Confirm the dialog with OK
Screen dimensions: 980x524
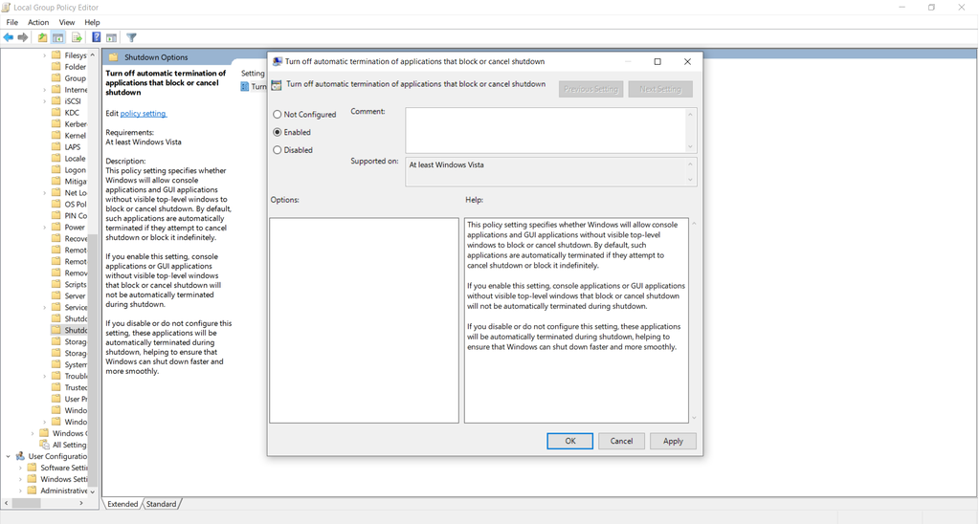(570, 441)
